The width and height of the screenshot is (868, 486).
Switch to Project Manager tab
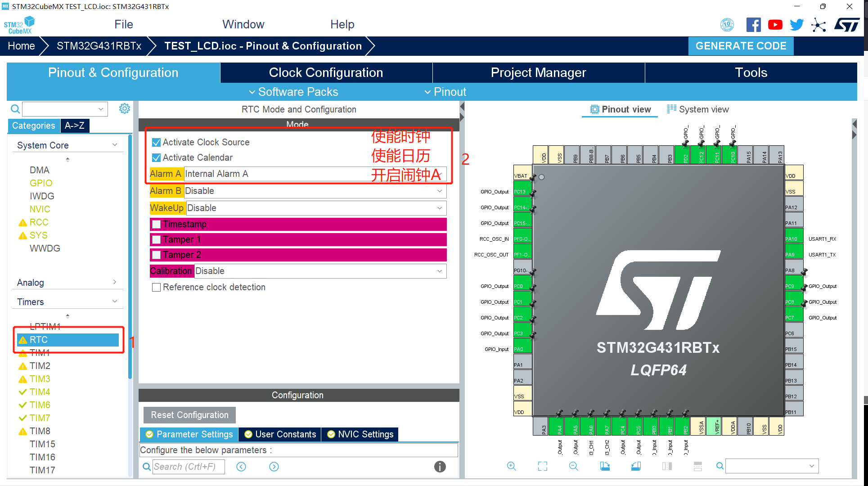pos(538,72)
